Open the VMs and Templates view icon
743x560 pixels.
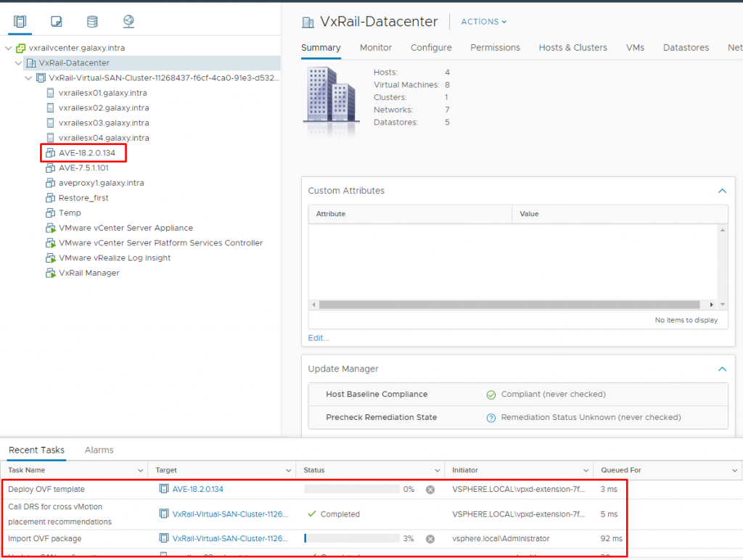[x=57, y=21]
